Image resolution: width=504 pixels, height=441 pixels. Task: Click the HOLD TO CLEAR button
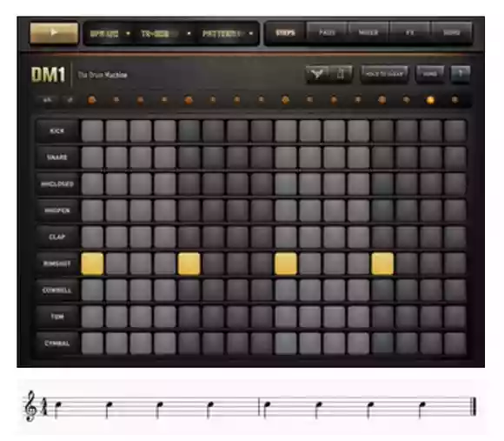click(384, 74)
